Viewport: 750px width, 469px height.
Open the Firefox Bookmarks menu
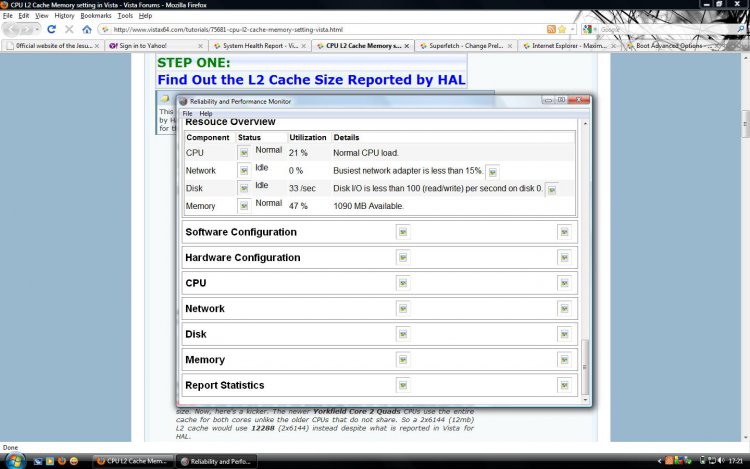coord(96,16)
